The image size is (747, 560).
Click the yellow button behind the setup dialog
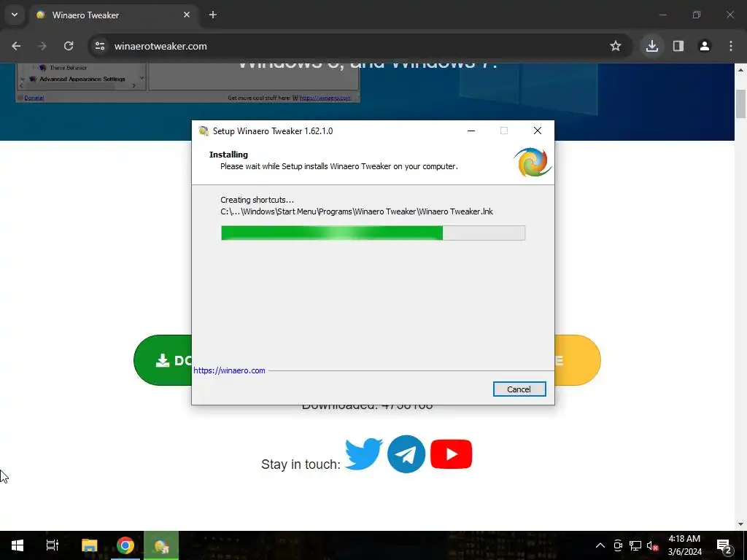click(578, 360)
